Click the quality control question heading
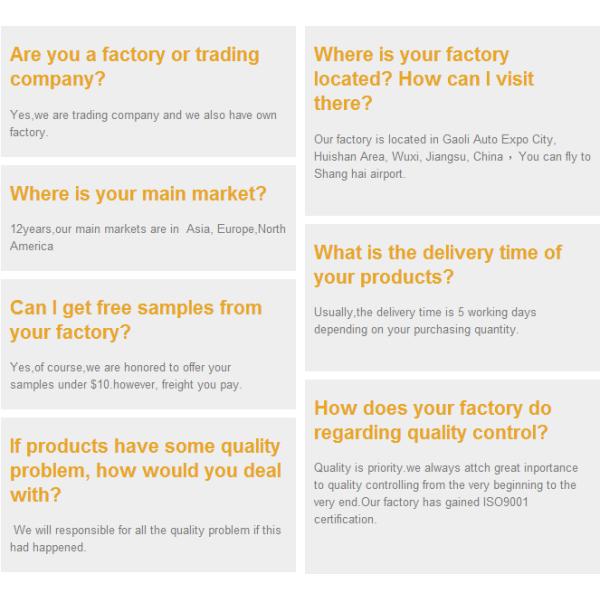 click(432, 420)
